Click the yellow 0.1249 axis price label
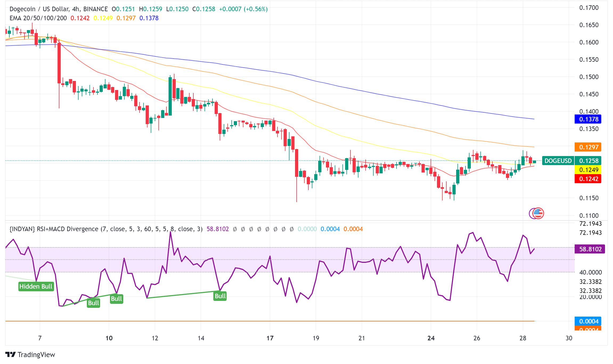The width and height of the screenshot is (613, 364). point(588,170)
